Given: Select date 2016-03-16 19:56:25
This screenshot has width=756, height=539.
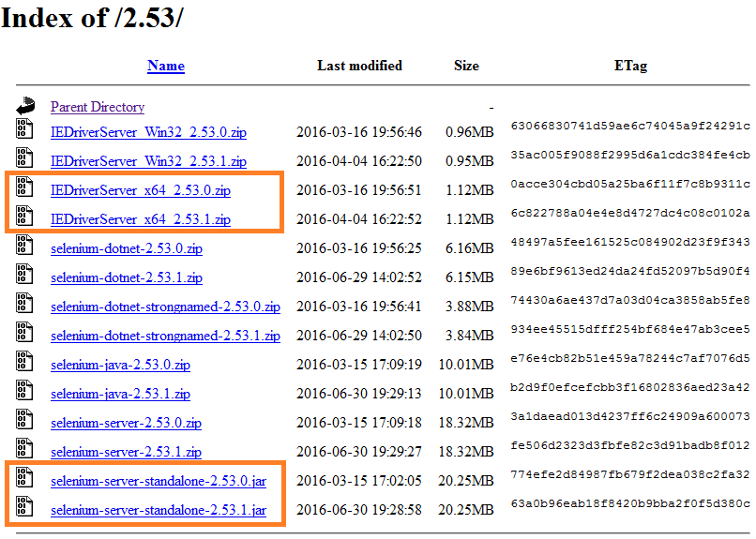Looking at the screenshot, I should (x=359, y=248).
